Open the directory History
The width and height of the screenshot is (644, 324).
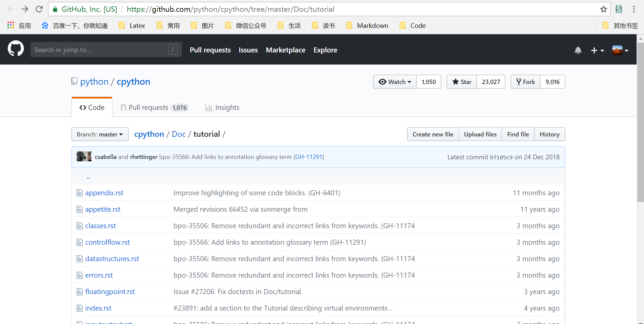[x=550, y=134]
